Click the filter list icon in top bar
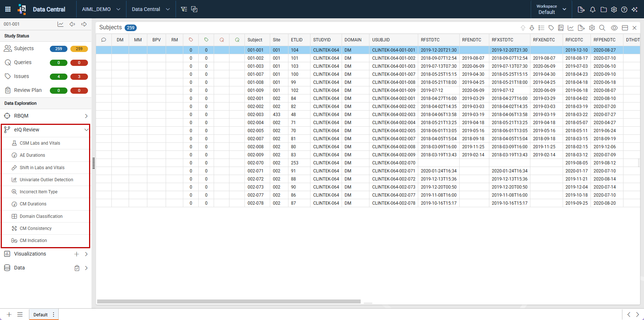Viewport: 644px width, 320px height. [184, 9]
